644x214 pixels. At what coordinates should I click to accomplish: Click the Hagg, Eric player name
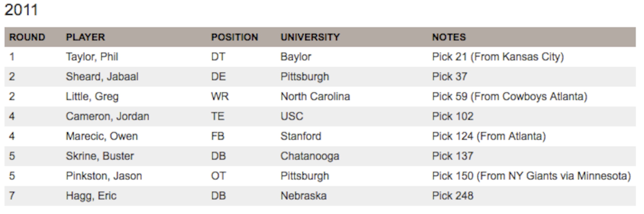(91, 196)
